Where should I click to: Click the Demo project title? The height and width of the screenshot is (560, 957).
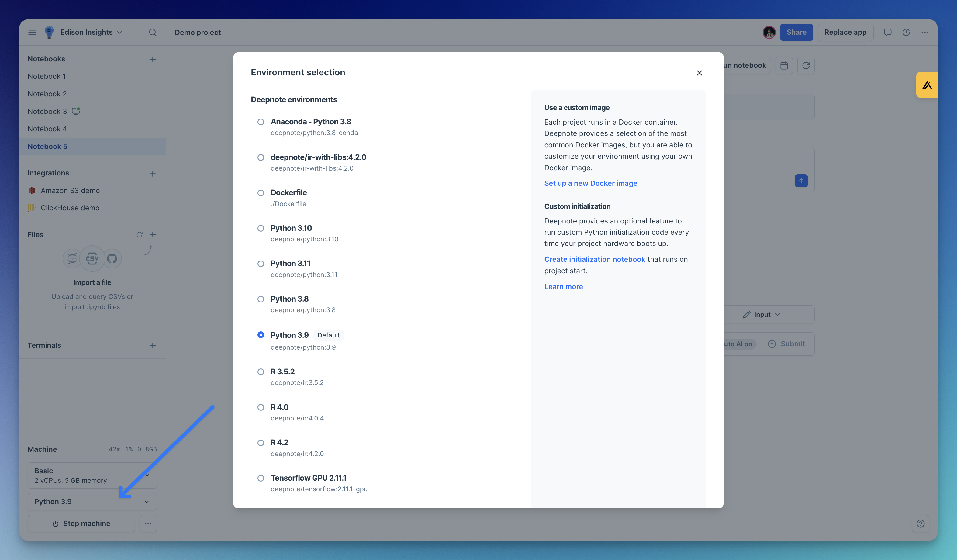tap(198, 32)
